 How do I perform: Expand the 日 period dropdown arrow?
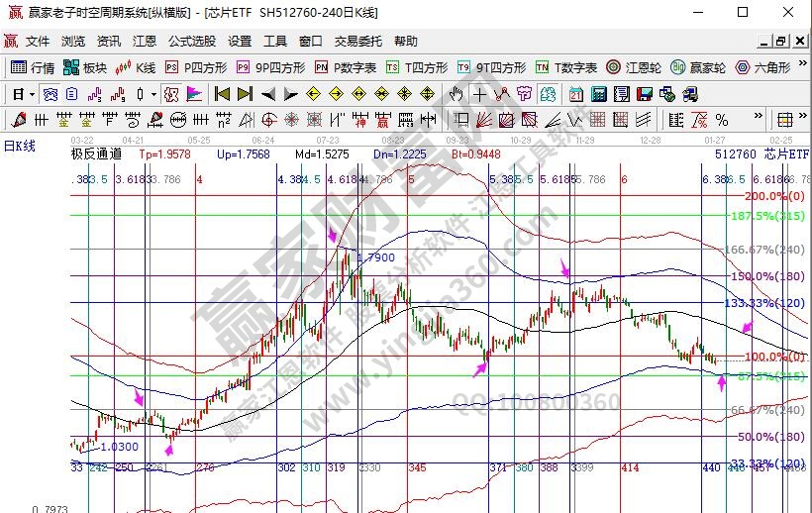(x=32, y=94)
